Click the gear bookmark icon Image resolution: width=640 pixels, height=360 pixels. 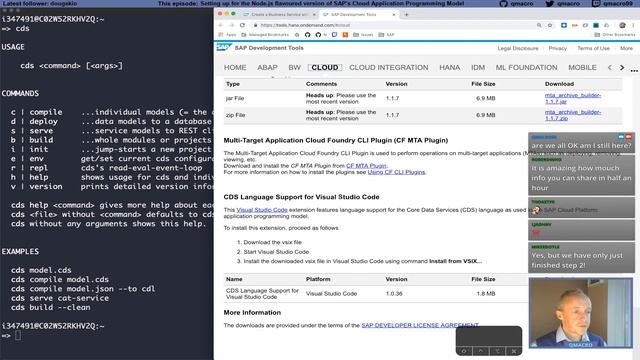click(297, 35)
